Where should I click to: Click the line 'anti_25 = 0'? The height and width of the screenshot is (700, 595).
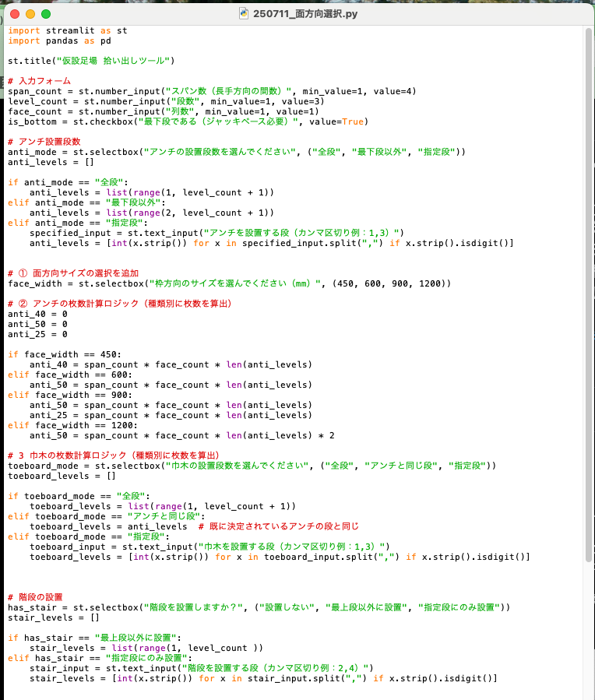37,334
